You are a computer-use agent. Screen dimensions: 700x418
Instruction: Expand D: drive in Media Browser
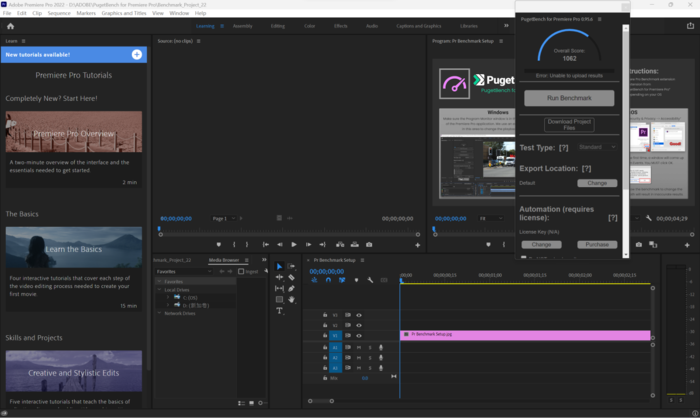[168, 305]
